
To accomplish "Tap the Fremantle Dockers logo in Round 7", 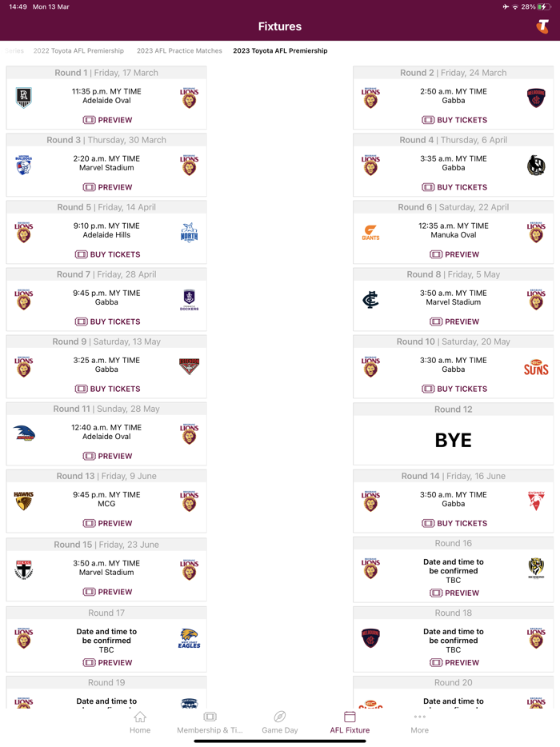I will pos(188,300).
